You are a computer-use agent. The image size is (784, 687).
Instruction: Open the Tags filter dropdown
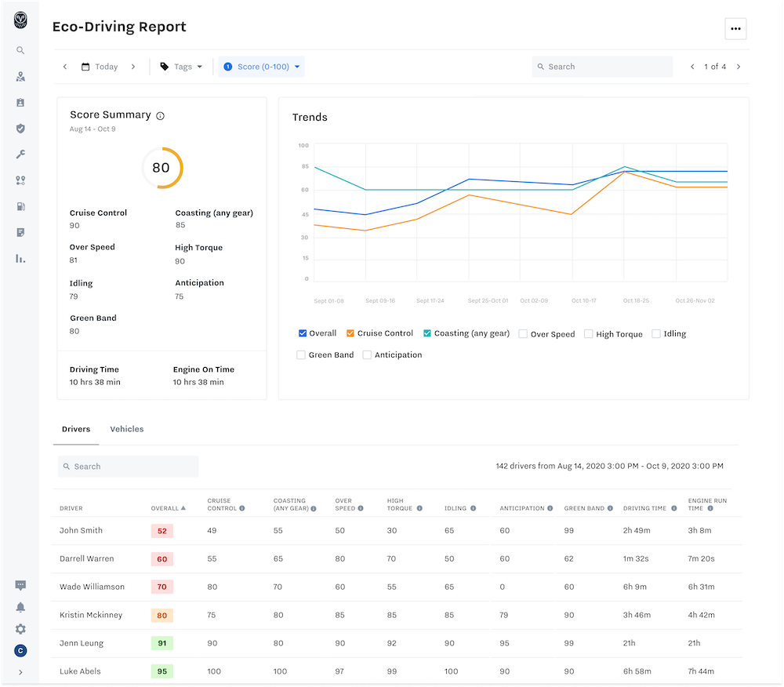181,67
